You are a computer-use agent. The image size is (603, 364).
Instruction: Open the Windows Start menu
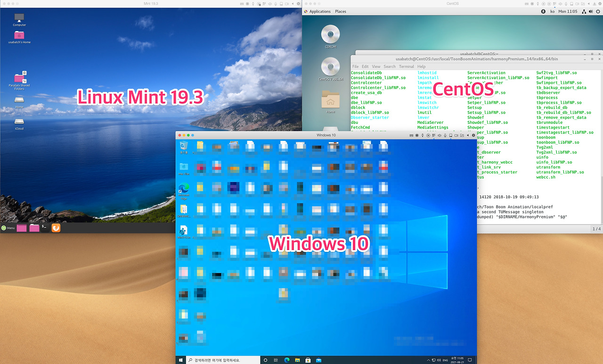pos(181,360)
